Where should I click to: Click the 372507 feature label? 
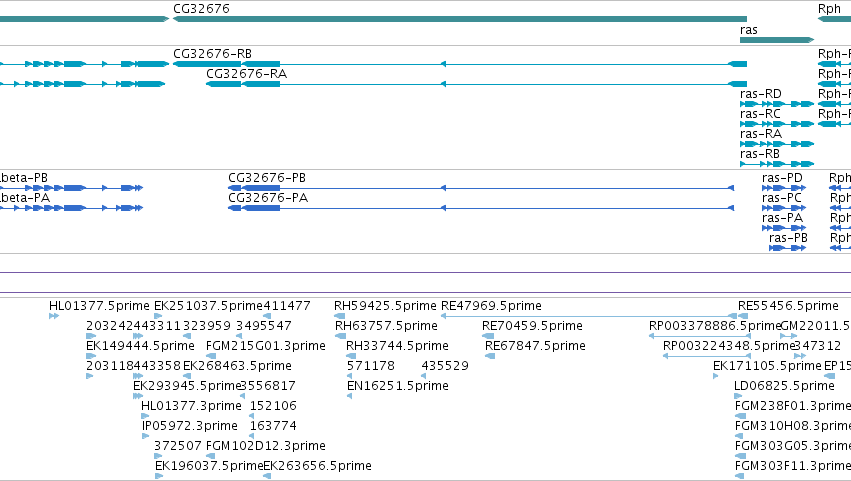coord(178,447)
